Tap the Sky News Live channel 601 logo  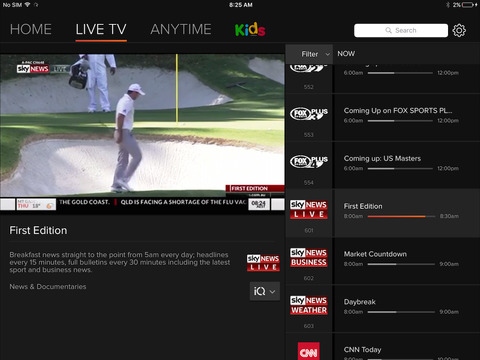(309, 209)
